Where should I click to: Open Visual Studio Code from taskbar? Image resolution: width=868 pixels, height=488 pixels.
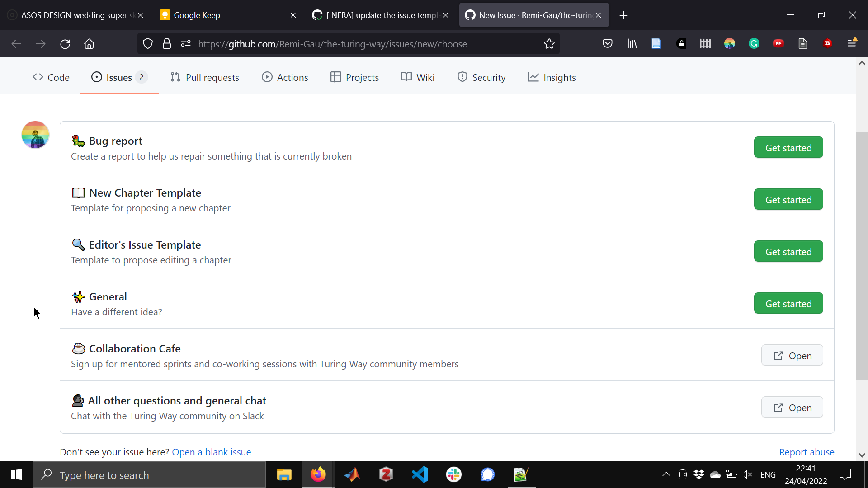(420, 474)
